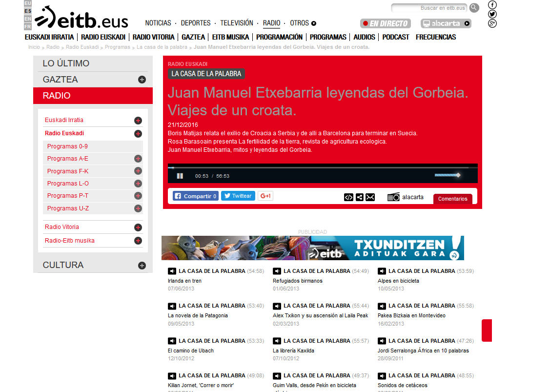
Task: Click the EN DIRECTO button
Action: (385, 23)
